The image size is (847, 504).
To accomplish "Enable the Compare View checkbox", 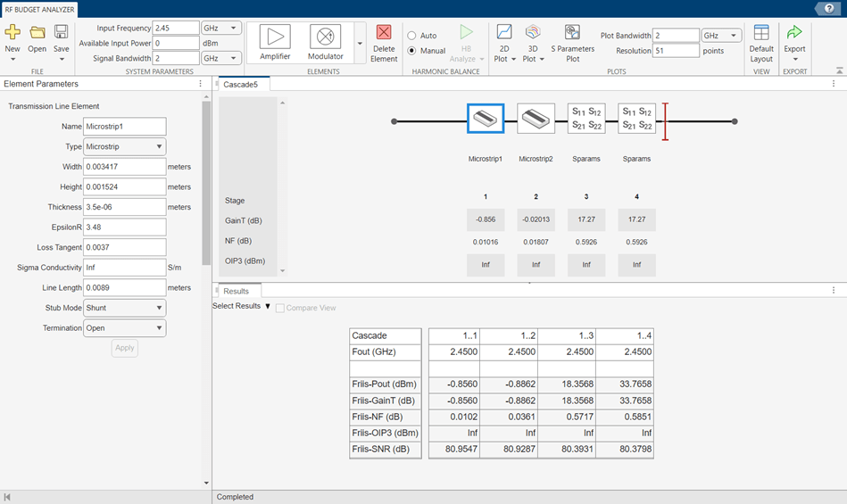I will (280, 308).
